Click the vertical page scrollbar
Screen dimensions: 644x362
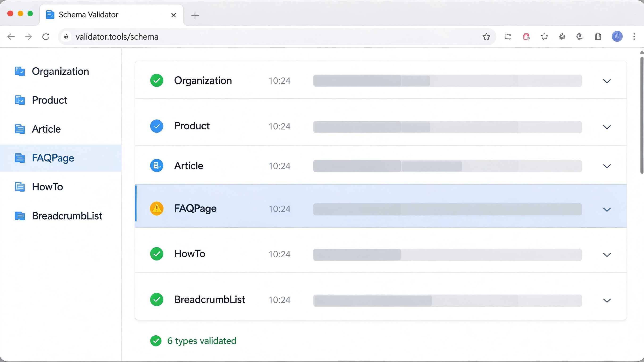pos(641,115)
